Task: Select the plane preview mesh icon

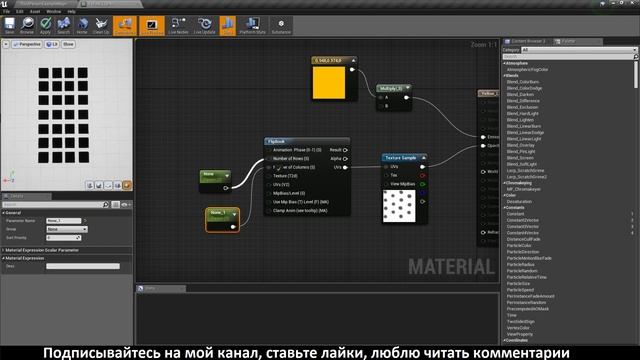Action: click(x=108, y=186)
